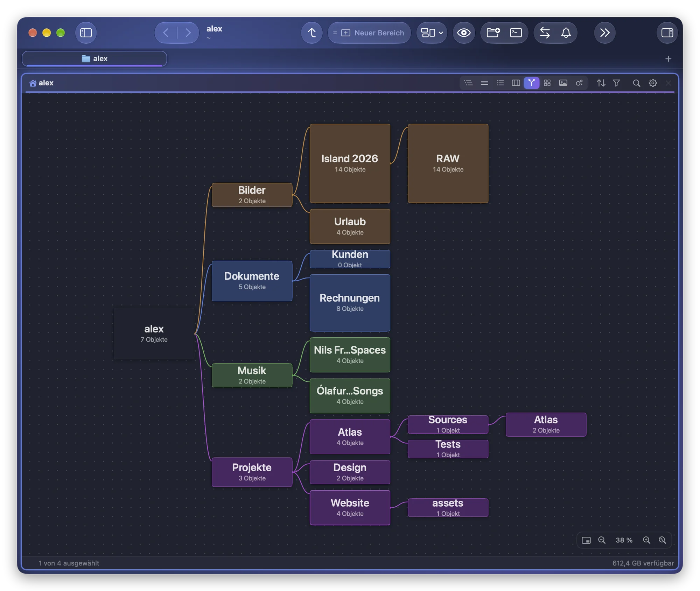Click the Neuer Bereich button
Image resolution: width=700 pixels, height=591 pixels.
pos(369,33)
